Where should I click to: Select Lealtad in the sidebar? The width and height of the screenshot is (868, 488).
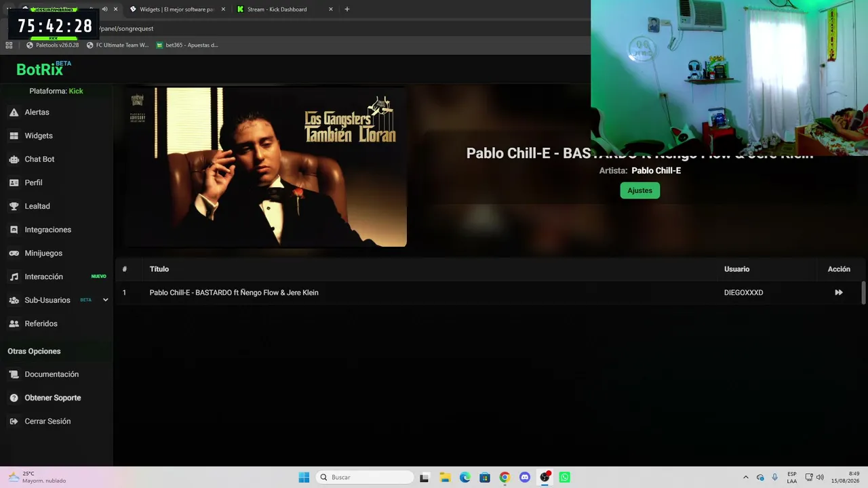coord(37,206)
